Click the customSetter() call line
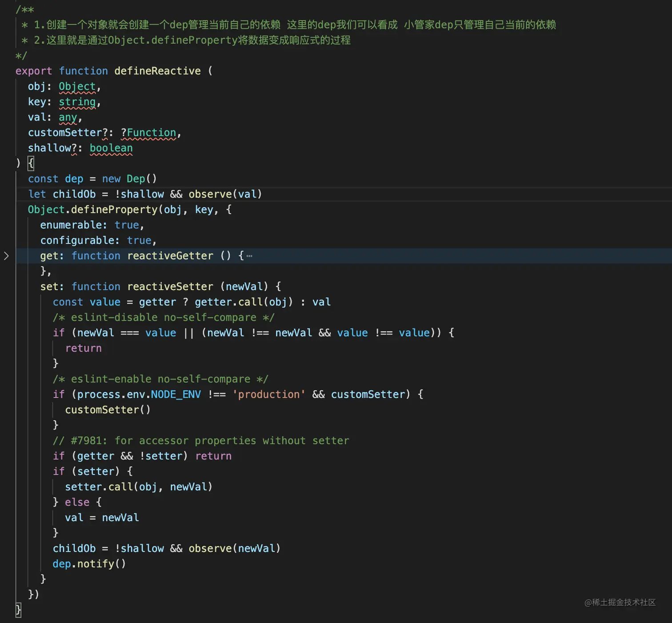This screenshot has height=623, width=672. click(108, 410)
